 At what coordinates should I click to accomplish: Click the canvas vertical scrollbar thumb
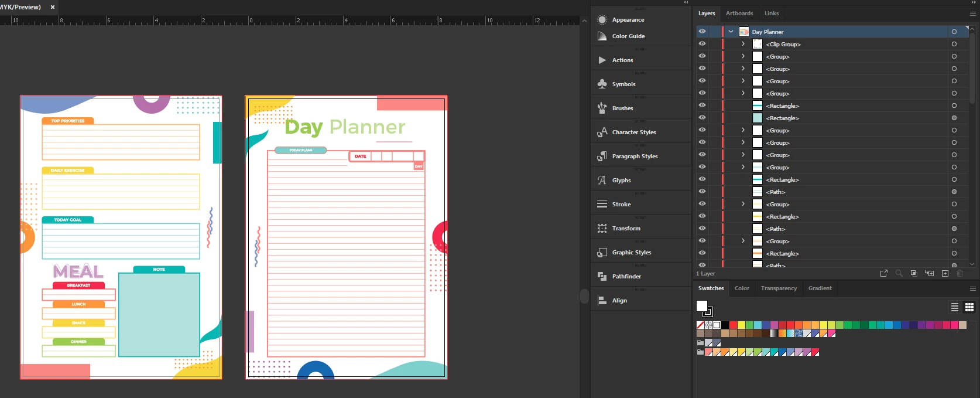584,296
